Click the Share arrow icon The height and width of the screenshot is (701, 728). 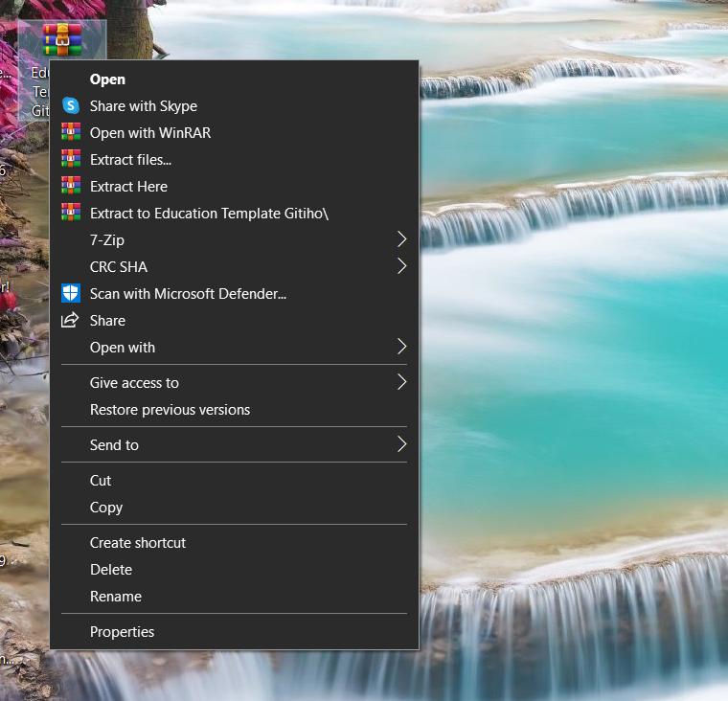(70, 320)
